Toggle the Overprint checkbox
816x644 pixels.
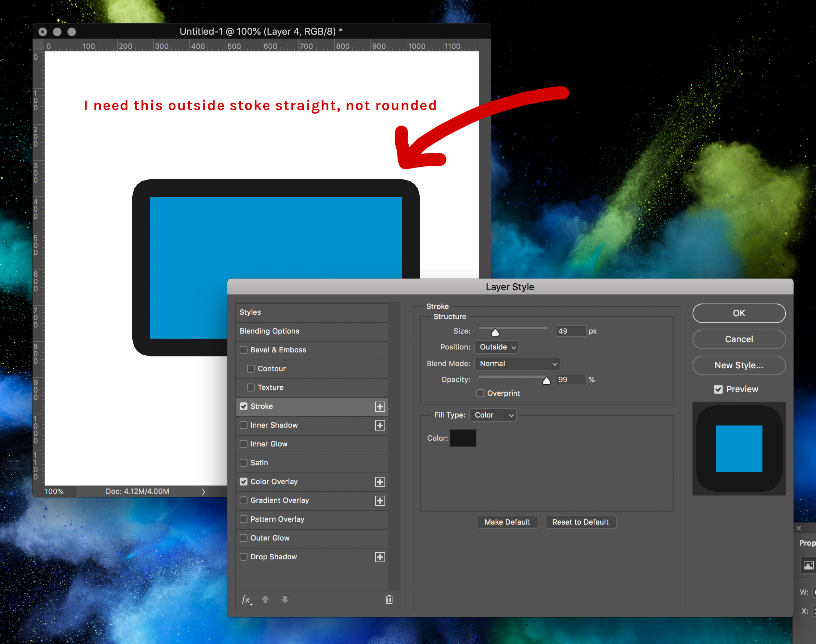tap(481, 393)
